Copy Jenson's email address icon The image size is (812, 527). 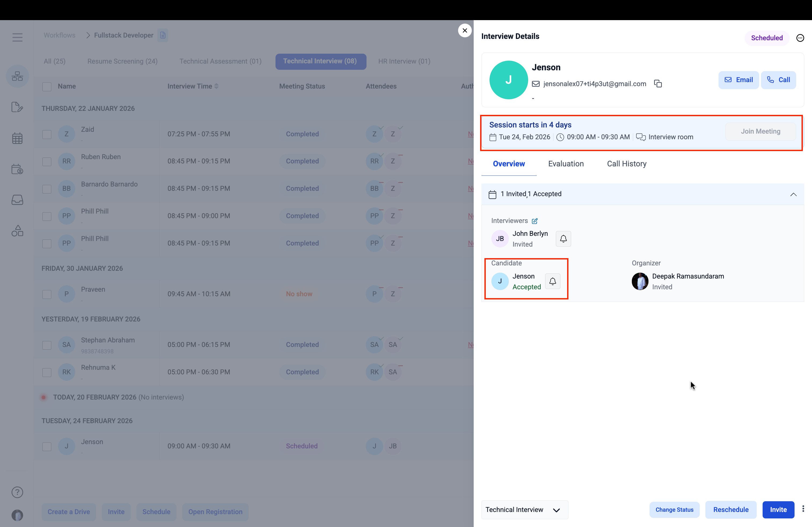(658, 83)
